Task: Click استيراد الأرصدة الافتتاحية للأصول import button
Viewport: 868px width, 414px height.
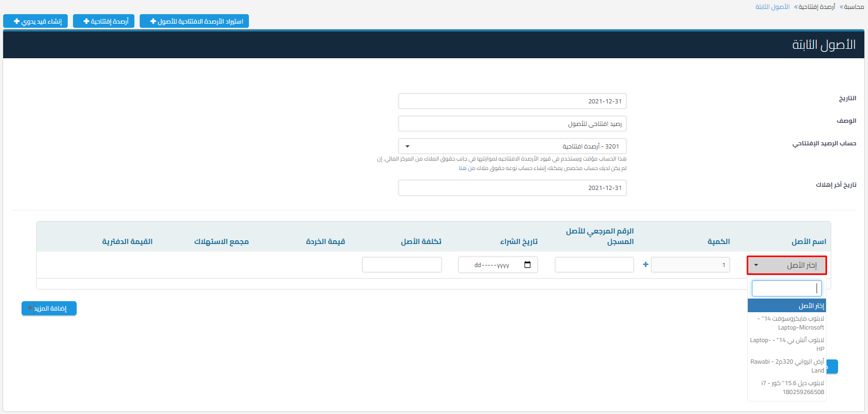Action: pos(194,21)
